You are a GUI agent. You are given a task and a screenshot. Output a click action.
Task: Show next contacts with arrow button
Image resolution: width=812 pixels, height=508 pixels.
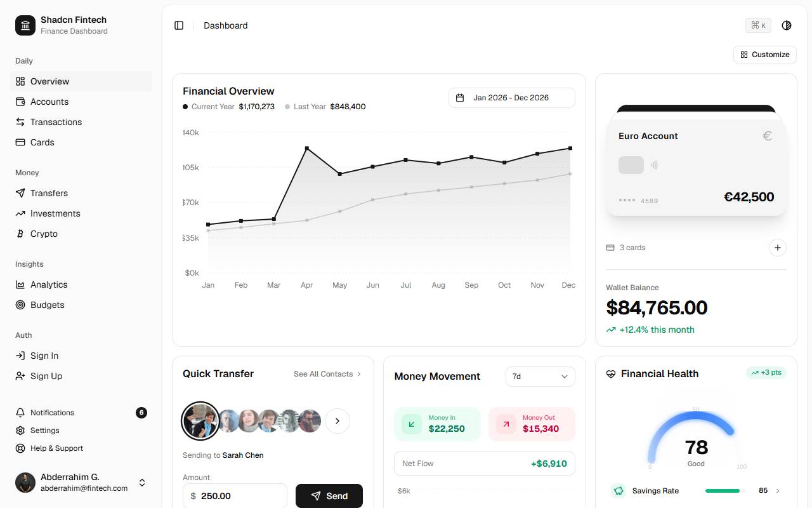point(337,421)
